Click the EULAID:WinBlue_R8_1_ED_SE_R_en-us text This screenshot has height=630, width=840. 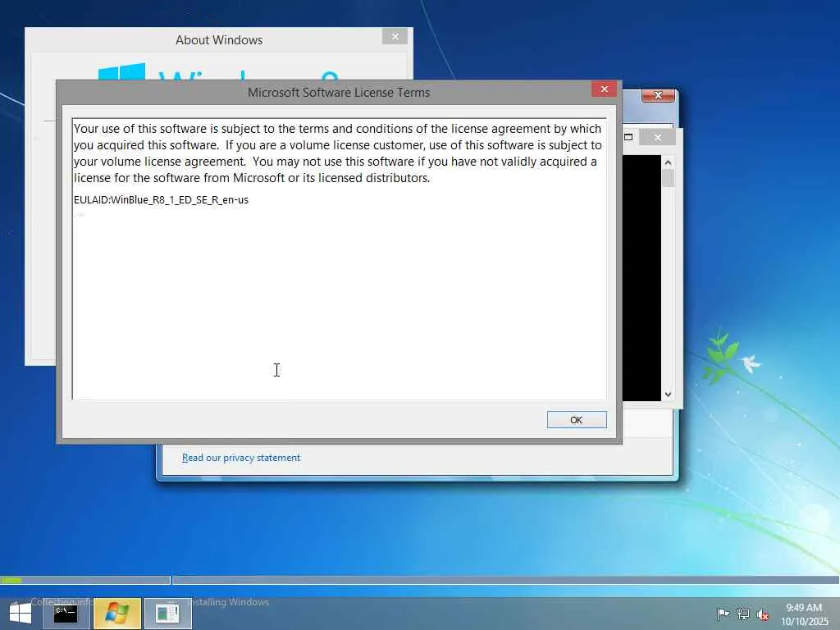pos(162,200)
